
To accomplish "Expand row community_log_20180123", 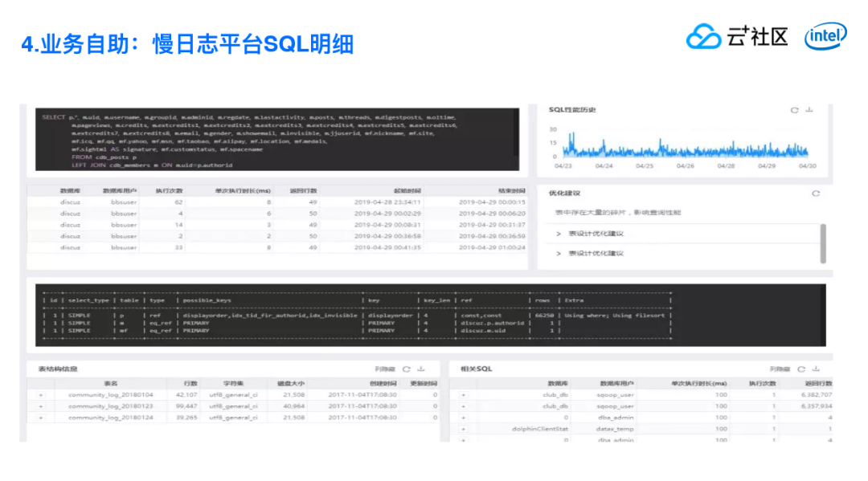I will (40, 406).
